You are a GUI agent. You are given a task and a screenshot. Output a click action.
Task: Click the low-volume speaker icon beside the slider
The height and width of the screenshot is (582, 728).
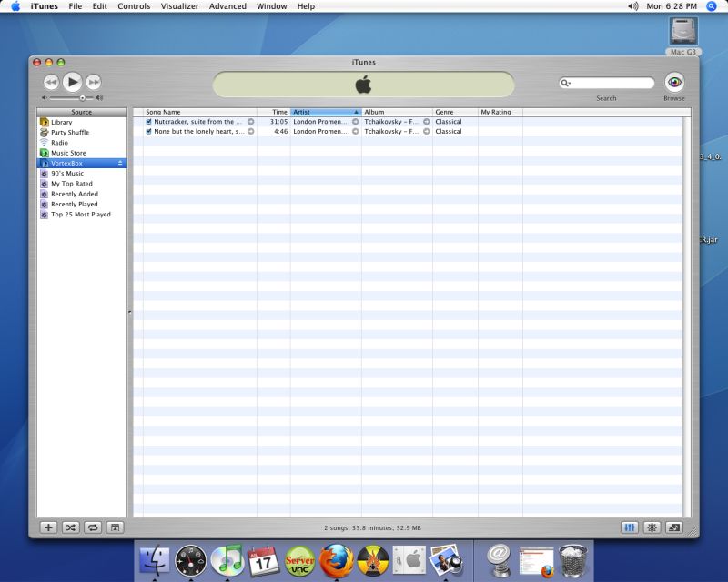(x=45, y=98)
